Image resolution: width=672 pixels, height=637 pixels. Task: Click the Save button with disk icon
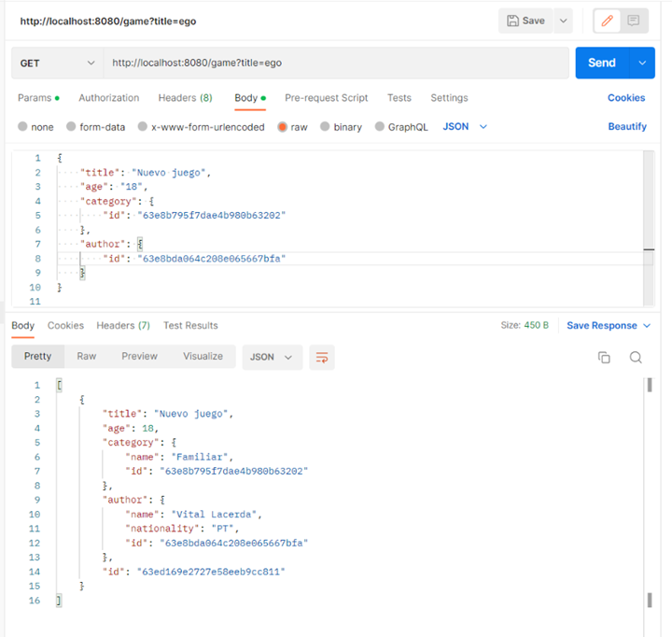[x=526, y=21]
